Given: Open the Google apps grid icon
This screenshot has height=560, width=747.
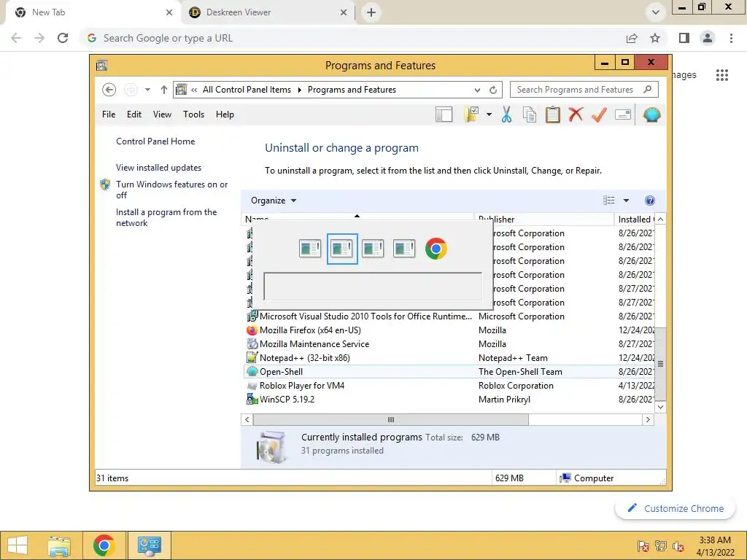Looking at the screenshot, I should (721, 75).
